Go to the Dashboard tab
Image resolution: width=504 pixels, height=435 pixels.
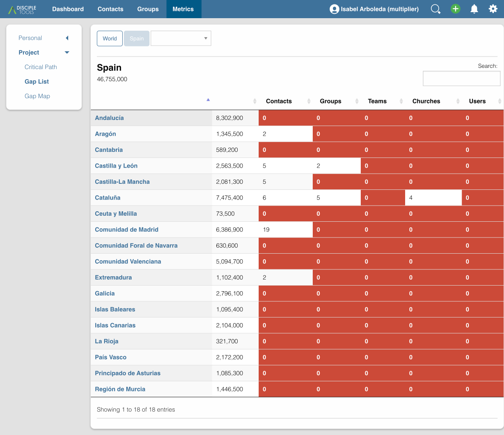[x=68, y=9]
